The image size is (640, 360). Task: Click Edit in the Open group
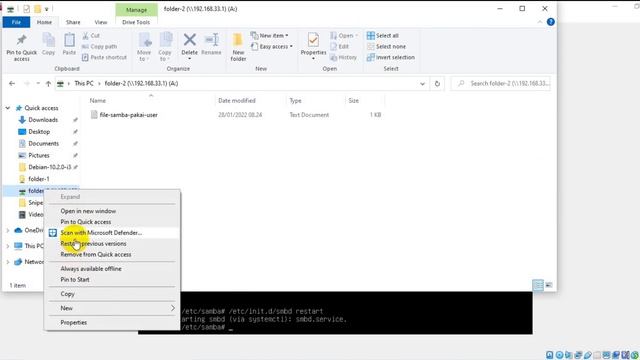[340, 47]
